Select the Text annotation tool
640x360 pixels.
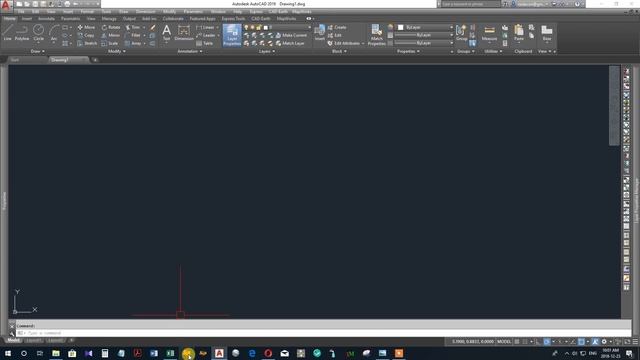pos(167,33)
